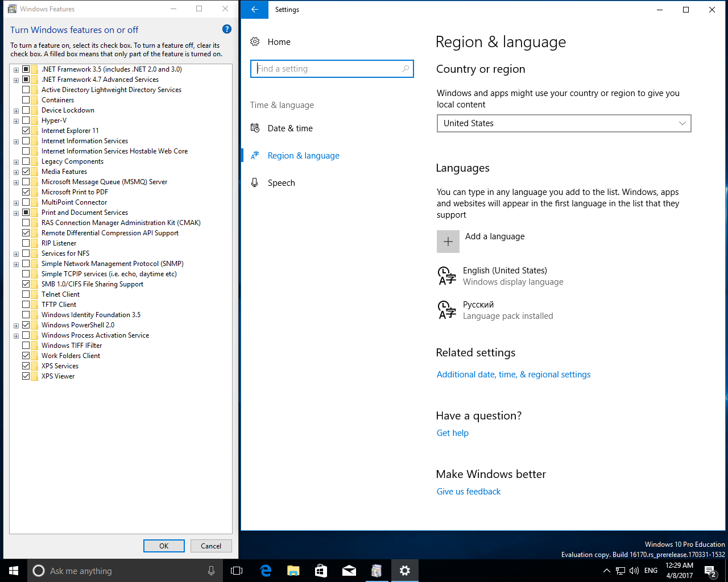Click the network icon in system tray
Viewport: 728px width, 582px height.
tap(621, 571)
